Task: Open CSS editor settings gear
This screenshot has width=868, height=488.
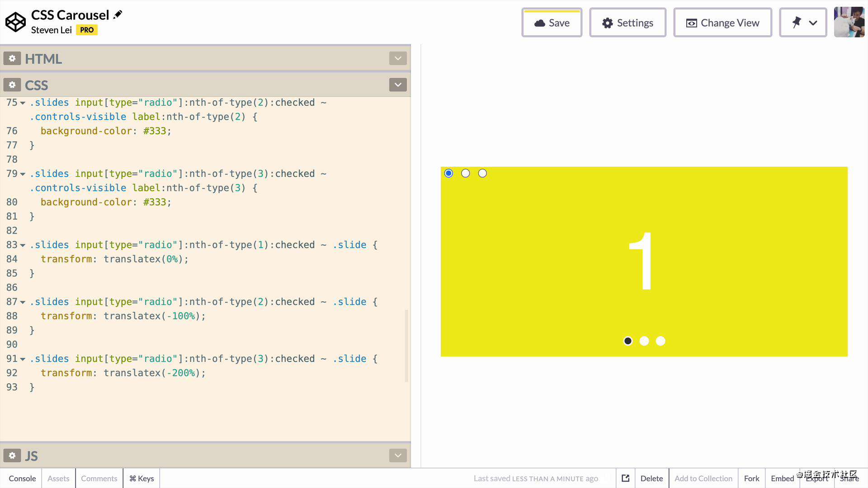Action: click(x=12, y=85)
